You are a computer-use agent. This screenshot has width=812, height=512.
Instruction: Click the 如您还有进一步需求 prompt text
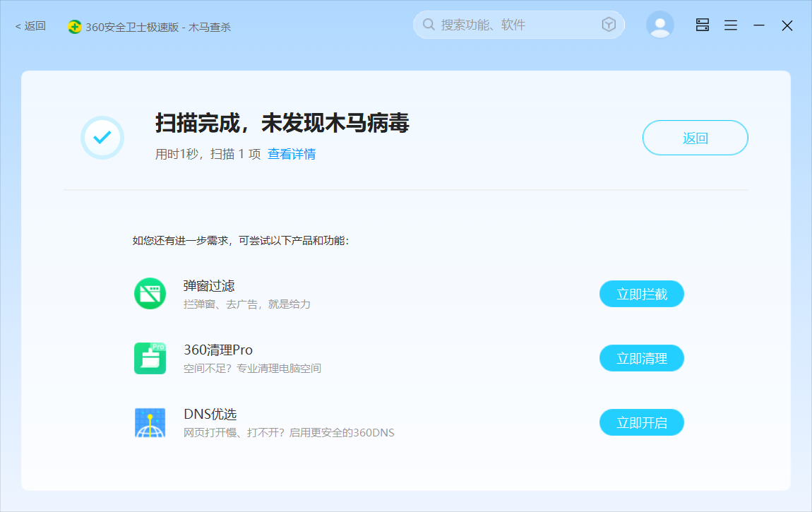coord(241,241)
